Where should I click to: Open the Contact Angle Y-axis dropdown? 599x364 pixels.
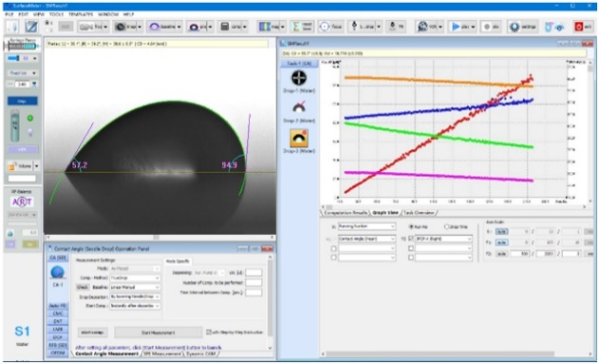366,239
